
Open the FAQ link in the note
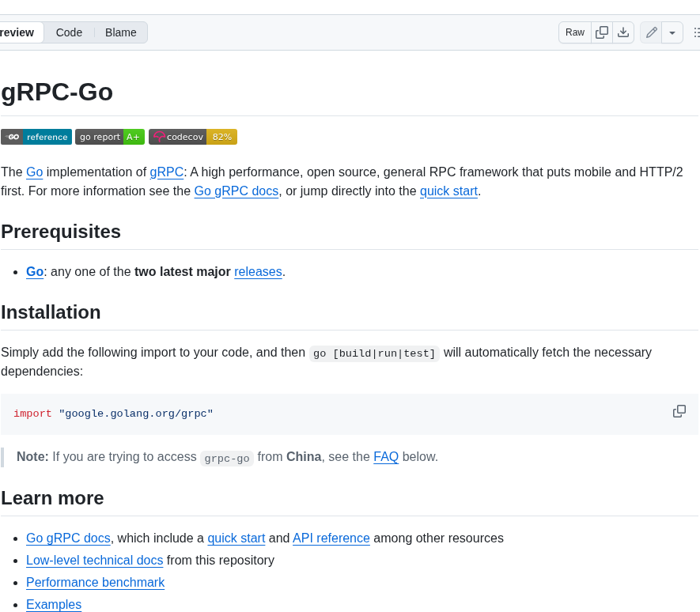click(386, 456)
